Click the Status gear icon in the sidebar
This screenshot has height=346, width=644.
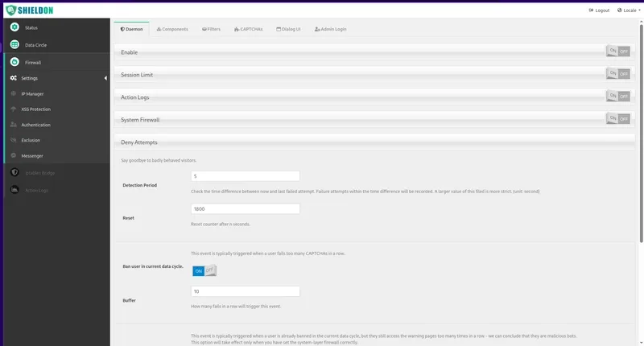pos(14,27)
